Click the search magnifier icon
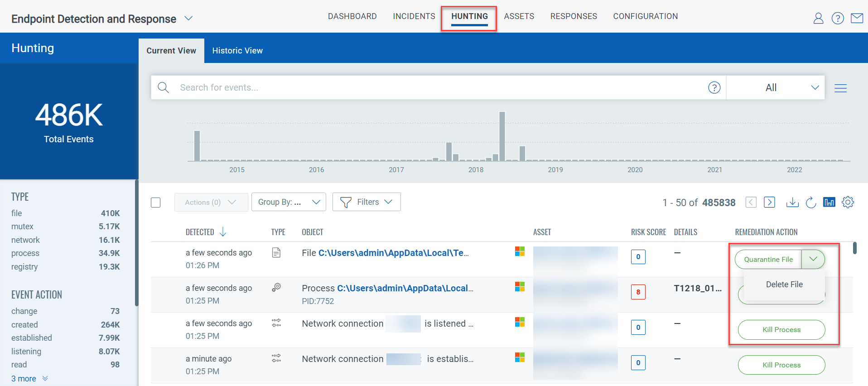 [163, 87]
